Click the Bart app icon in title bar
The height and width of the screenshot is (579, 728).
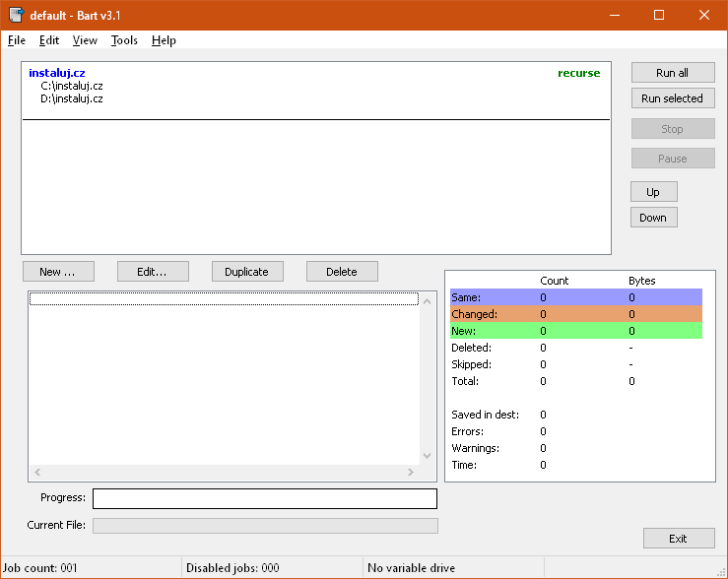point(16,15)
